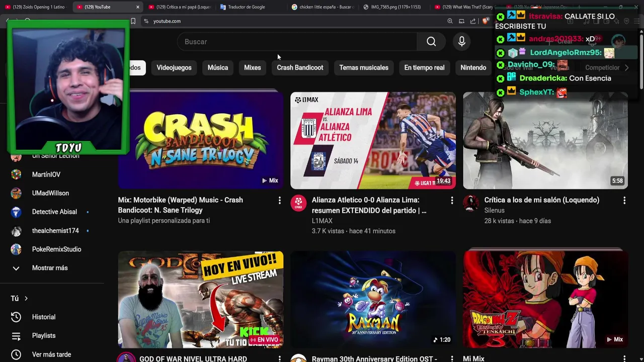Viewport: 644px width, 362px height.
Task: Click the Silenus channel name
Action: (x=495, y=211)
